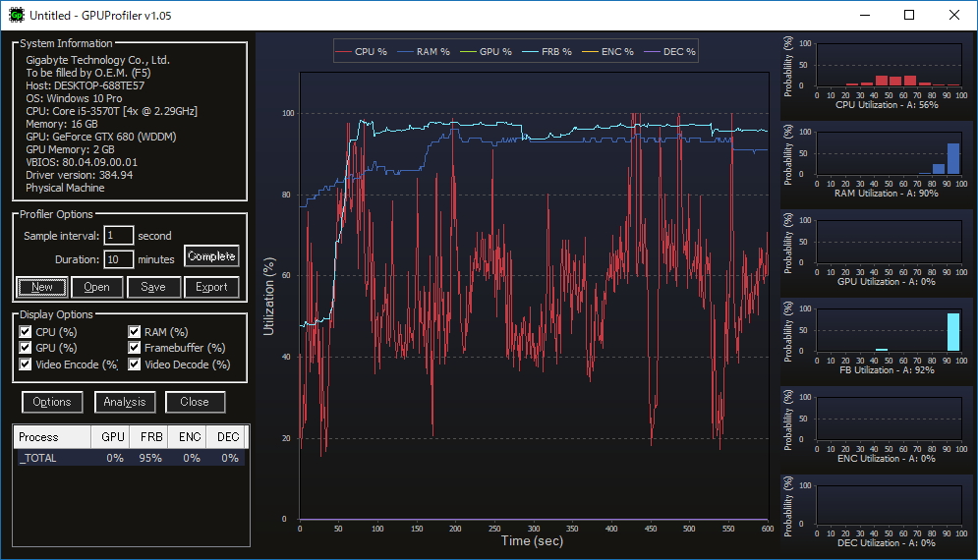Click the CPU % legend entry
978x560 pixels.
tap(362, 52)
